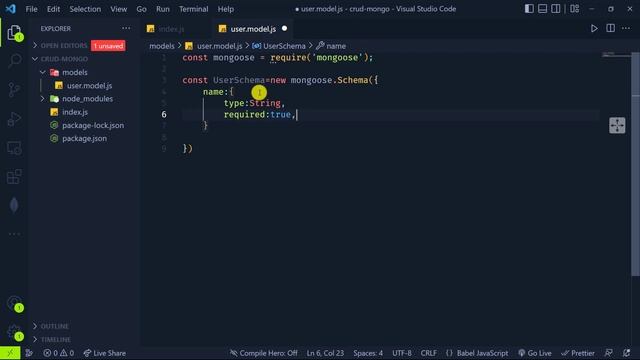Click the remote window indicator in status bar

coord(10,353)
